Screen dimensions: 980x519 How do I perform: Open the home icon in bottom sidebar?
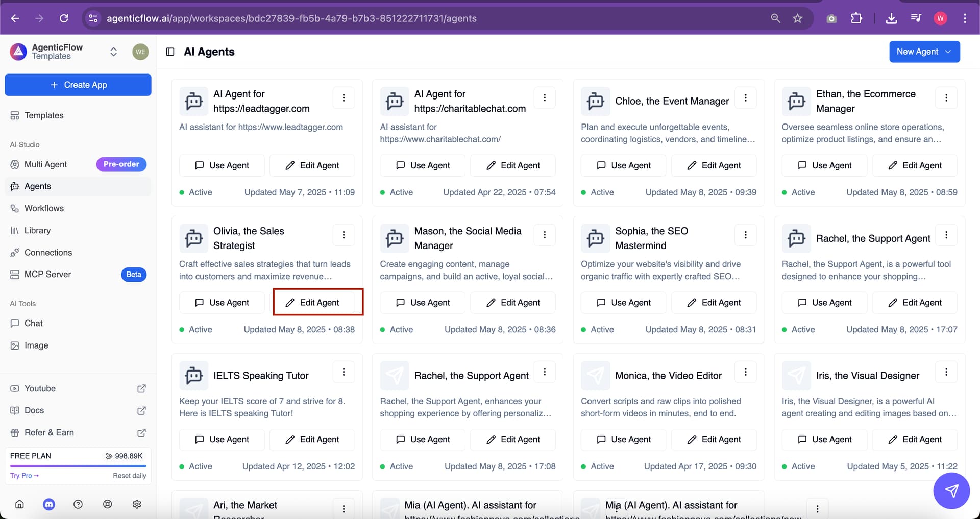[x=19, y=504]
